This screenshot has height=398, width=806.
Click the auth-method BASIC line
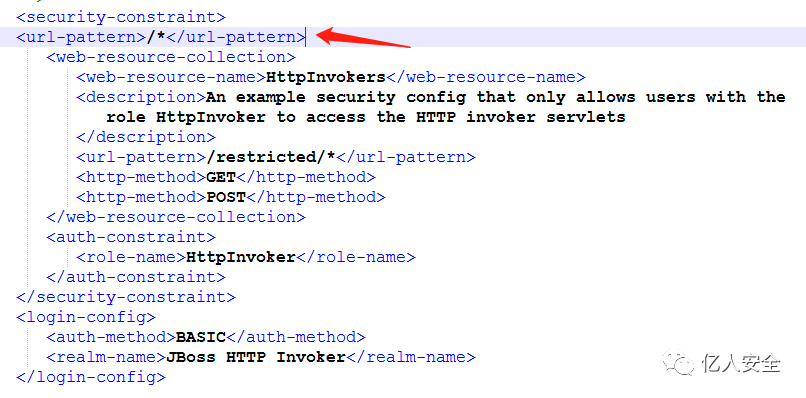click(x=206, y=337)
